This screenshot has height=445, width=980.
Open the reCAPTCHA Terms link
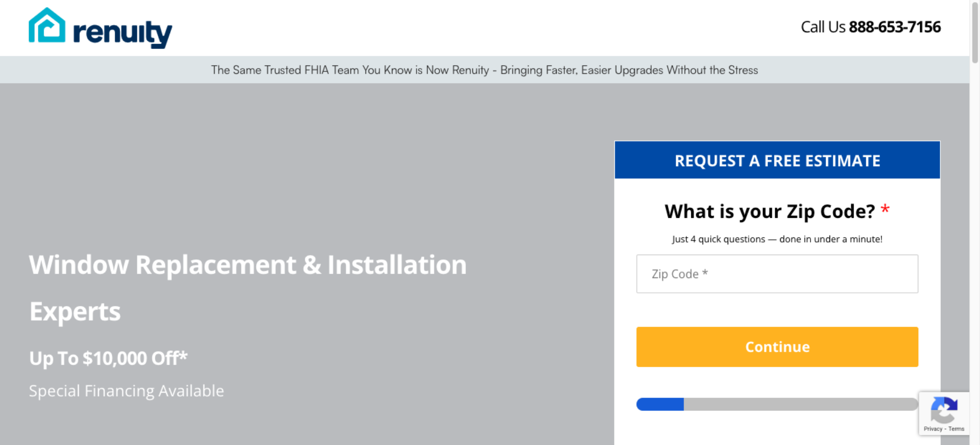[956, 429]
